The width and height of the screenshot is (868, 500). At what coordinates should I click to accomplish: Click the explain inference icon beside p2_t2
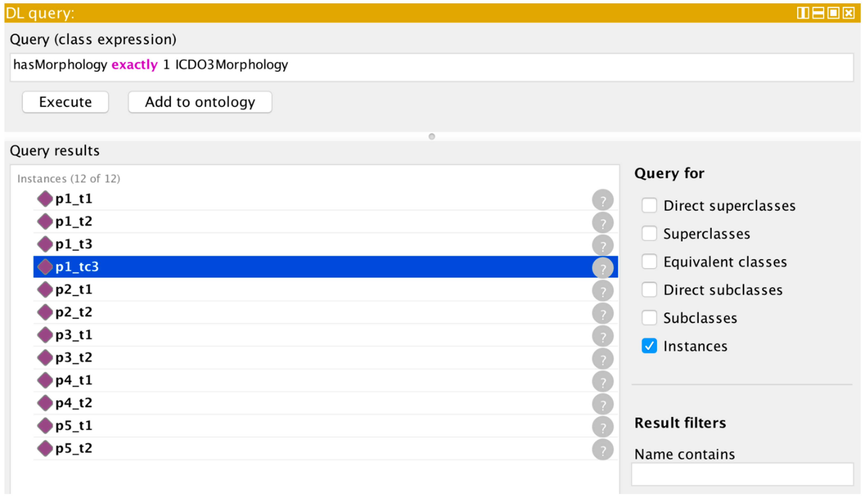click(602, 313)
